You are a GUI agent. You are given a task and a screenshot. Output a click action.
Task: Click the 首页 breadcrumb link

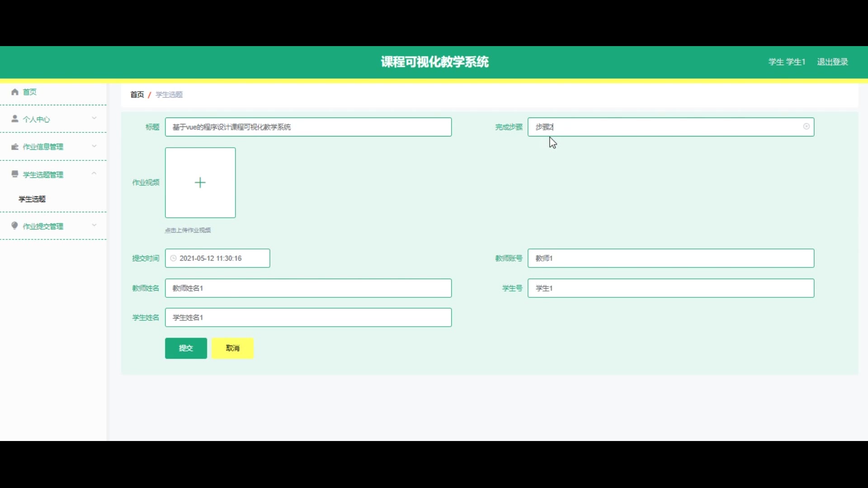(137, 95)
